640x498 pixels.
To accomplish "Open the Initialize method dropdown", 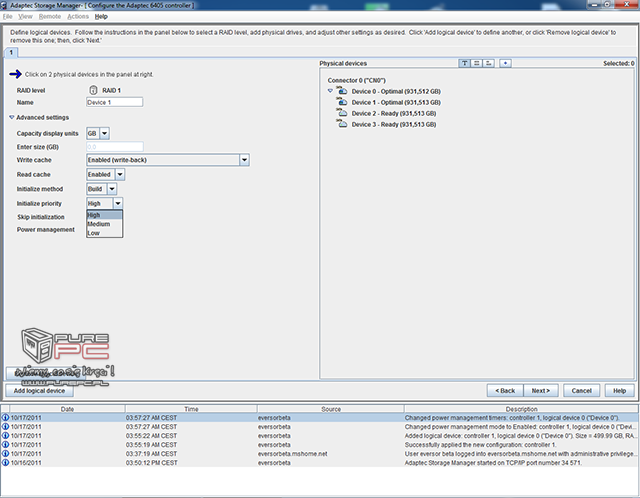I will click(x=112, y=189).
